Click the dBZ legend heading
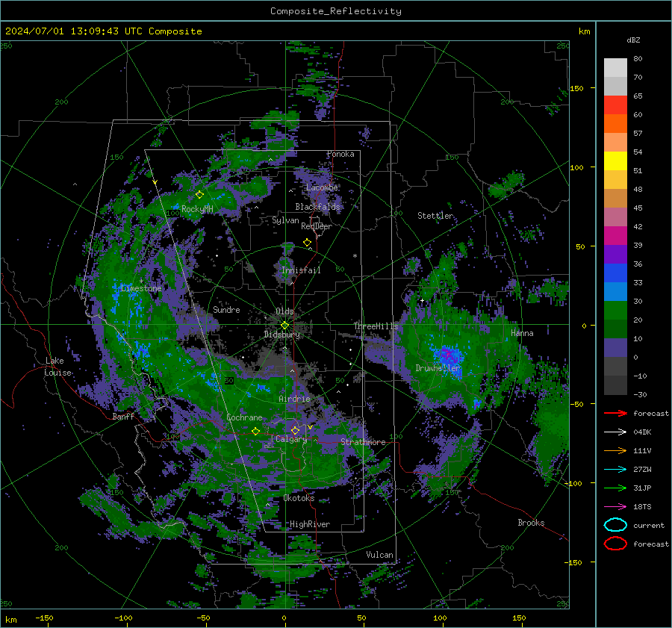Screen dimensions: 672x628 (x=633, y=40)
